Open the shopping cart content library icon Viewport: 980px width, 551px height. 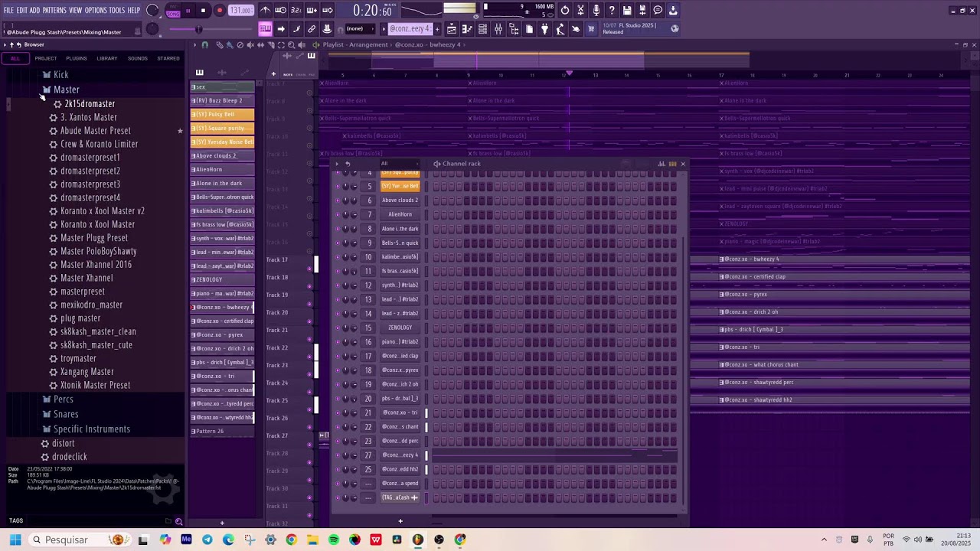[591, 29]
